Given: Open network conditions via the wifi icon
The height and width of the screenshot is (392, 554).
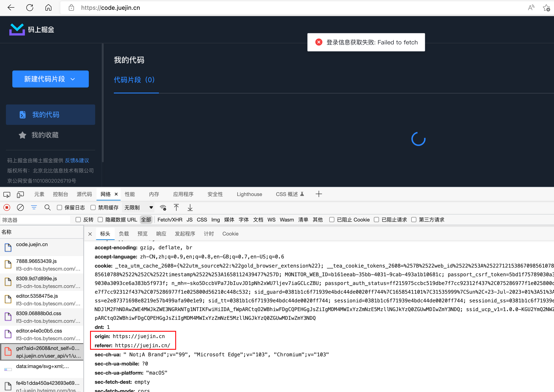Looking at the screenshot, I should (x=163, y=207).
